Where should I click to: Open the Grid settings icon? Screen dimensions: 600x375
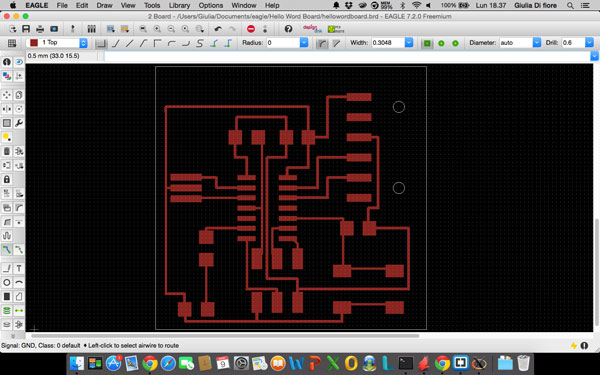[12, 43]
